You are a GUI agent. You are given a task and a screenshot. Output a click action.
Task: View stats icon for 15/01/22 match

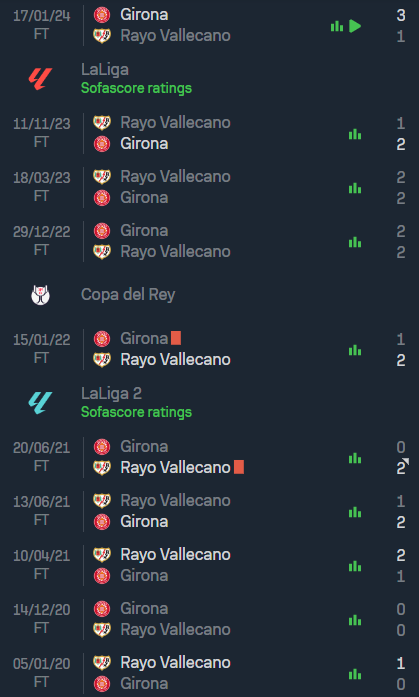[355, 350]
